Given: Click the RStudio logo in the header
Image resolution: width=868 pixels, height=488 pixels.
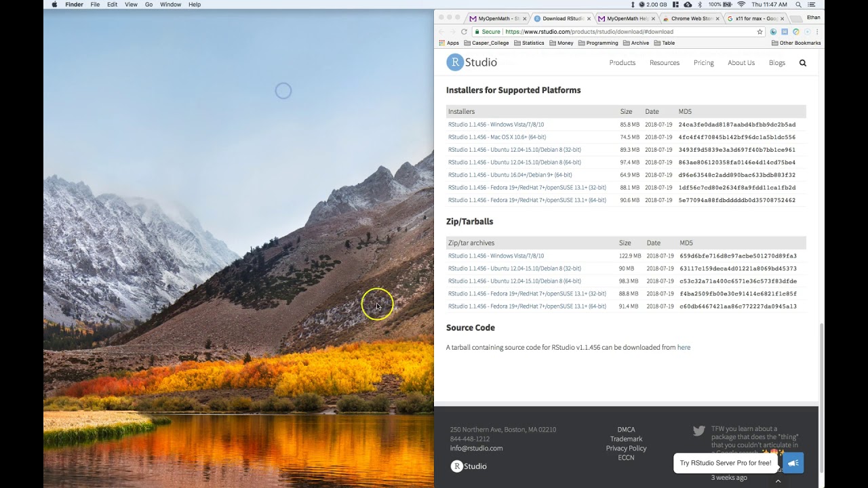Looking at the screenshot, I should coord(472,62).
